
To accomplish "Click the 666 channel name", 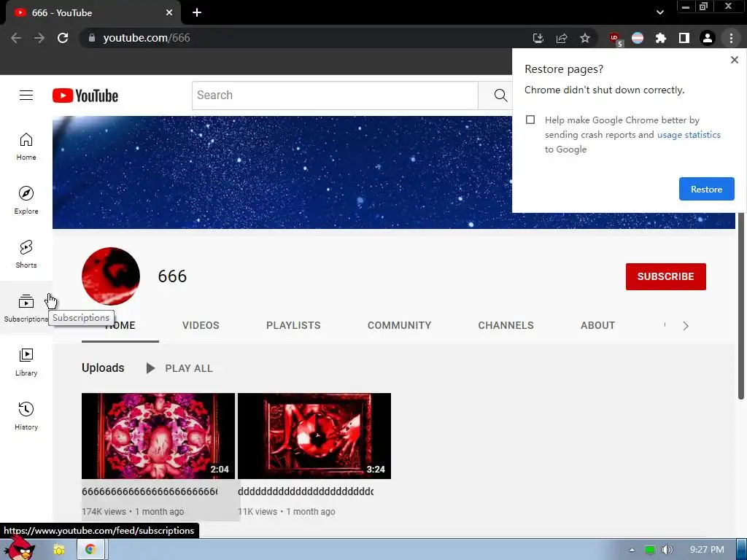I will click(x=172, y=276).
